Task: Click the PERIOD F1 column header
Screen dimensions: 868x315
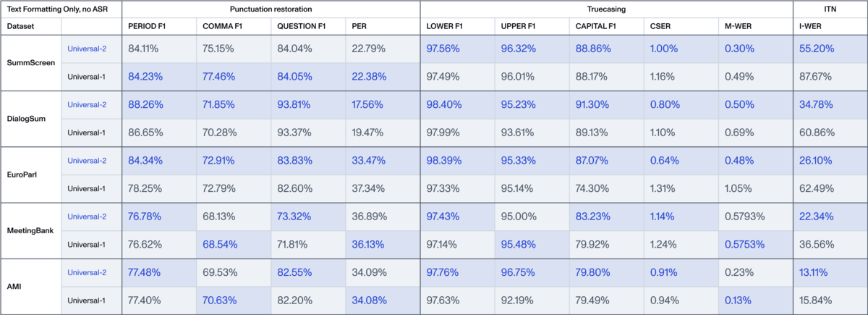Action: coord(148,26)
